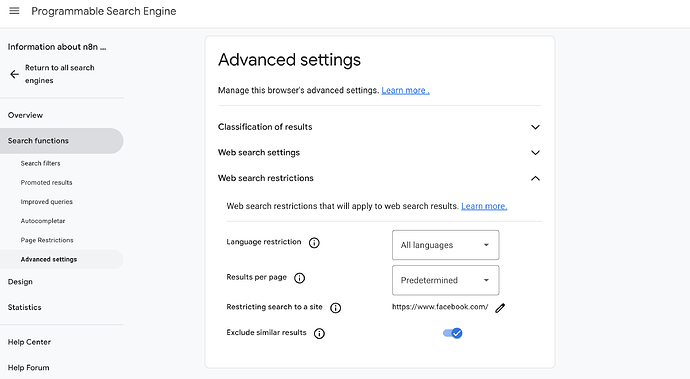Click the Exclude similar results label
690x379 pixels.
pyautogui.click(x=266, y=332)
